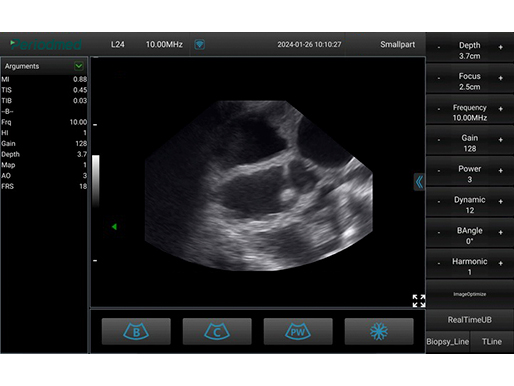
Task: Collapse the Arguments panel dropdown
Action: (79, 66)
